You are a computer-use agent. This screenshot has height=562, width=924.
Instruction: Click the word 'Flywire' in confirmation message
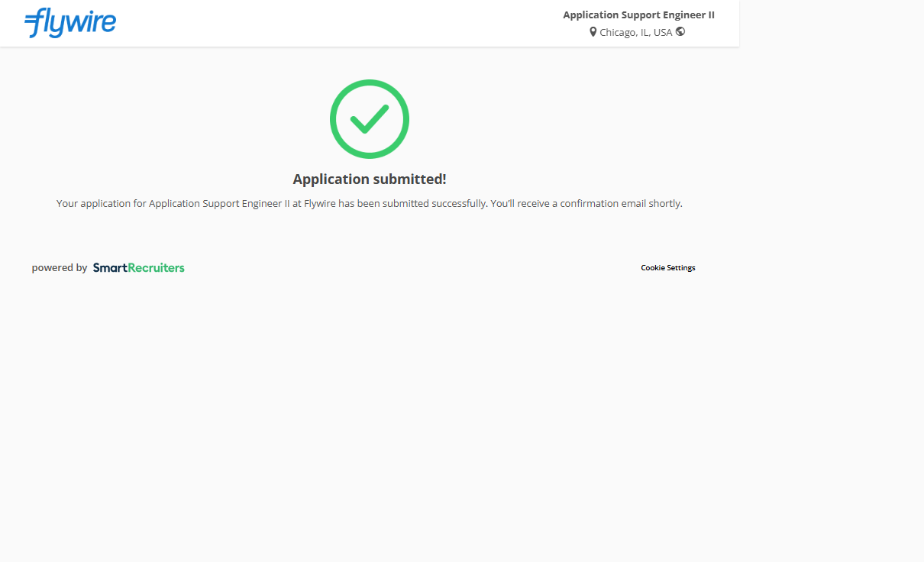pos(320,204)
